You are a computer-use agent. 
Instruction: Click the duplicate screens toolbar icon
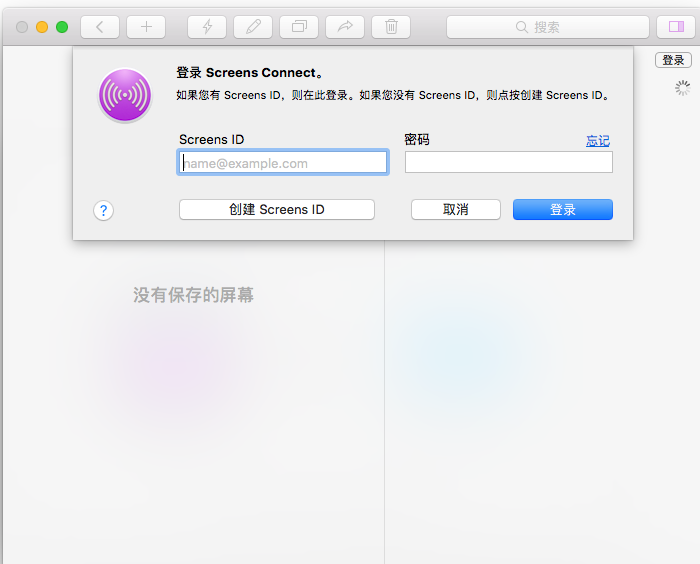point(299,27)
